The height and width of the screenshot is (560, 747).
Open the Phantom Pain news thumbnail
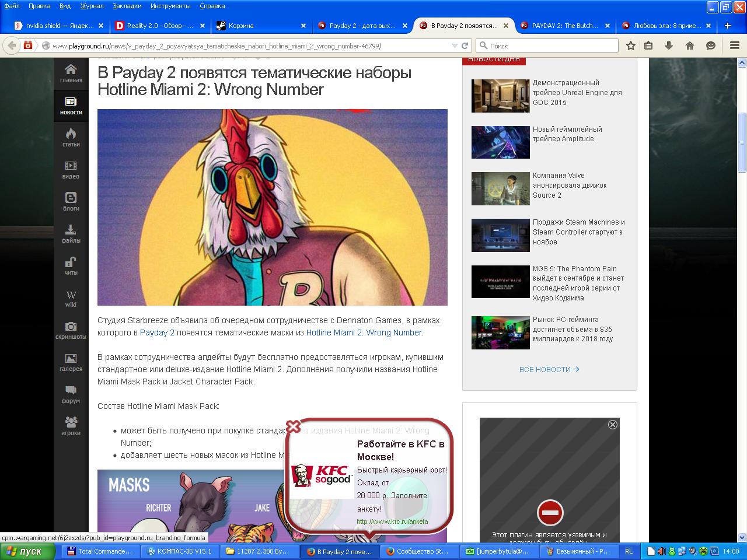coord(500,282)
